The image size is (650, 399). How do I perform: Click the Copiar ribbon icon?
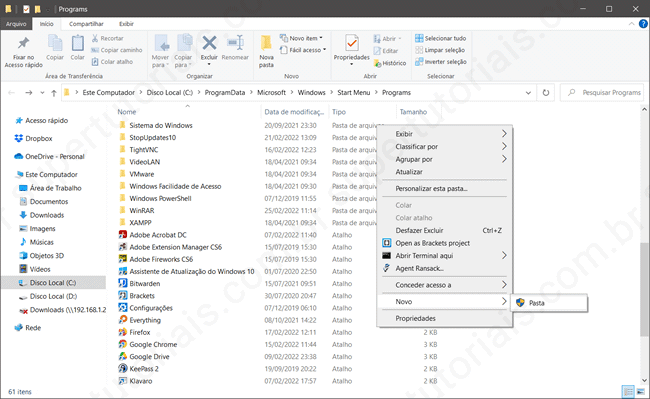pos(55,43)
